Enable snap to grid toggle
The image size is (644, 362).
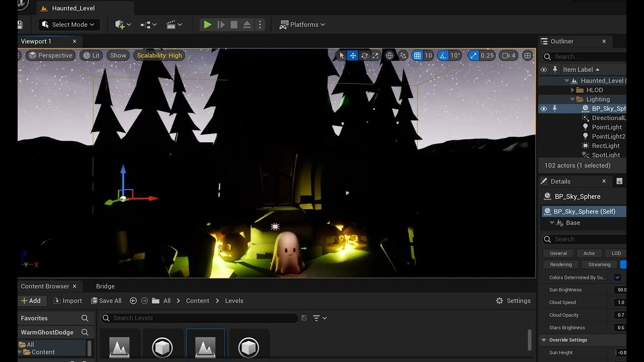tap(418, 55)
